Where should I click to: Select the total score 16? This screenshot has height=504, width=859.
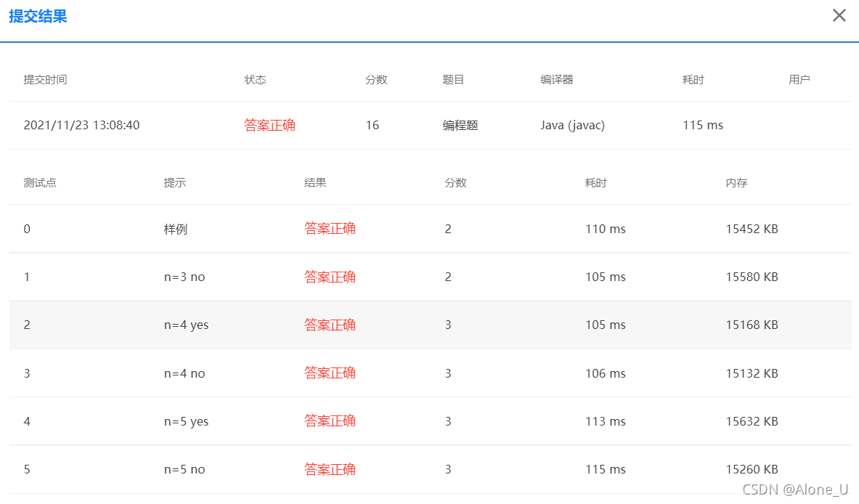372,125
